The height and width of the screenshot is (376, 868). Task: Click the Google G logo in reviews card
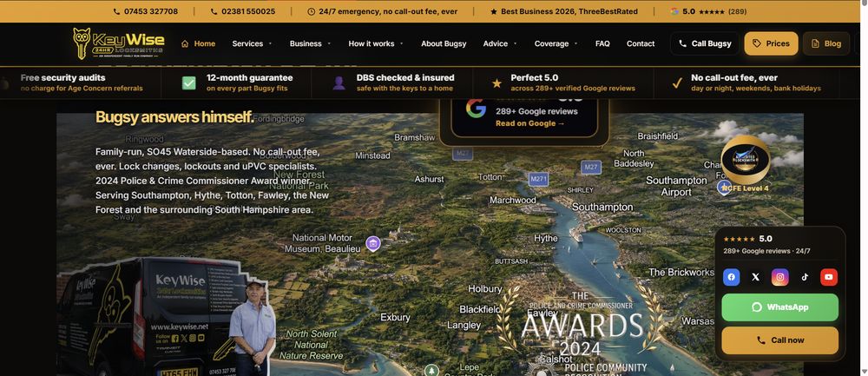476,109
